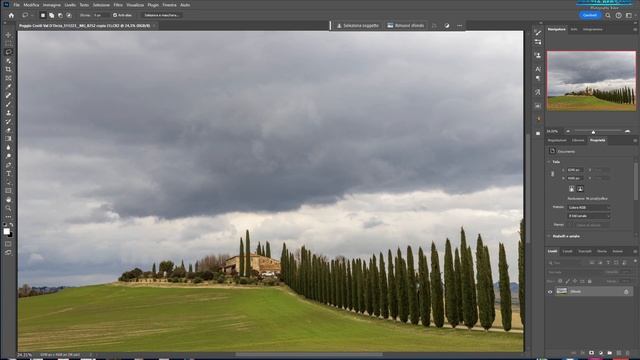This screenshot has height=360, width=640.
Task: Click the Rimuovi sfondo button
Action: tap(406, 26)
